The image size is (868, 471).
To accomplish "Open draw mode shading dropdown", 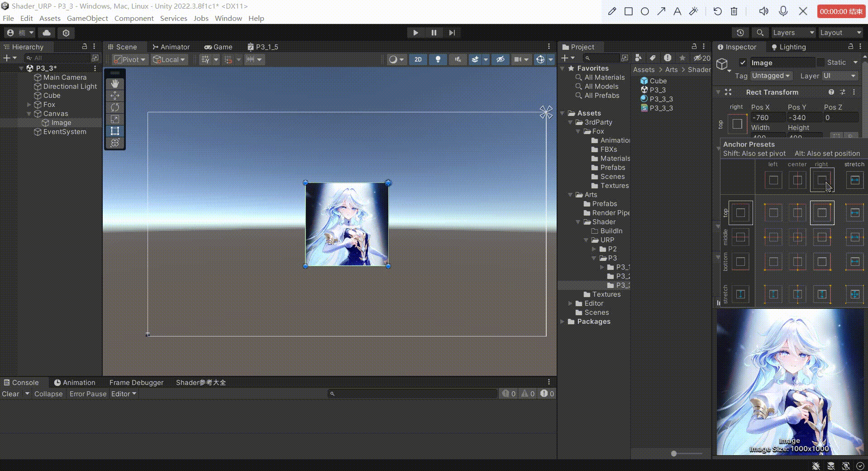I will [x=396, y=59].
